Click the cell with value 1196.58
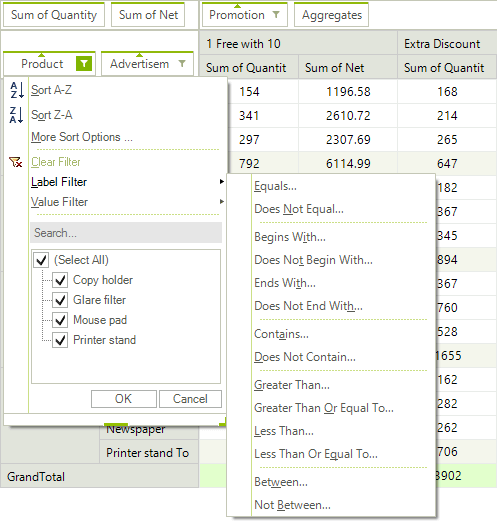Screen dimensions: 497x521 [348, 92]
